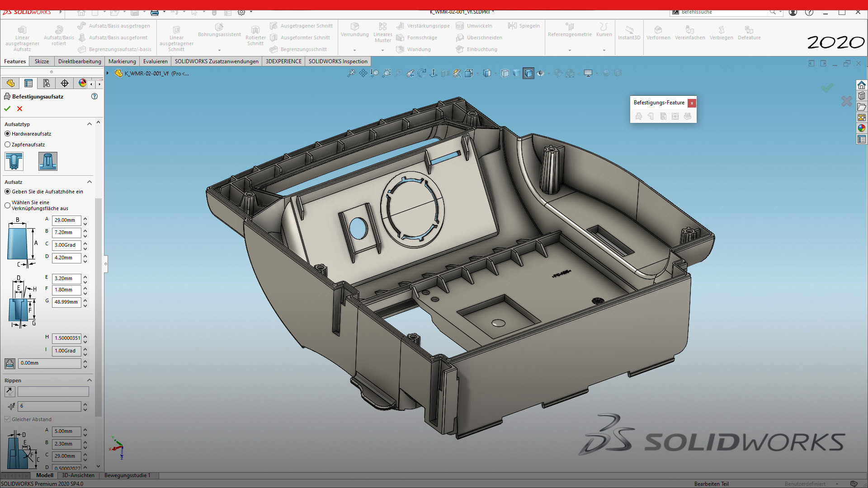Screen dimensions: 868x488
Task: Cancel the Befestigungsaufsatz feature
Action: tap(19, 109)
